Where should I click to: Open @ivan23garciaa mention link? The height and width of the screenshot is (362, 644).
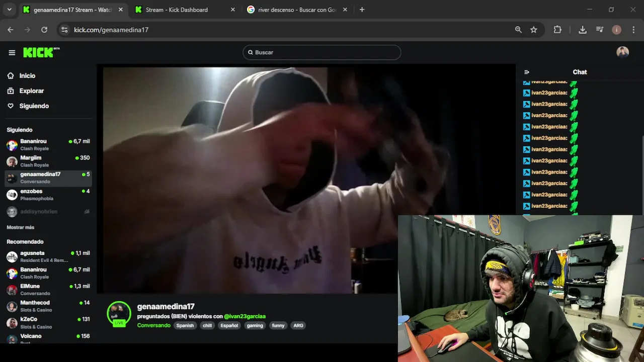click(245, 316)
